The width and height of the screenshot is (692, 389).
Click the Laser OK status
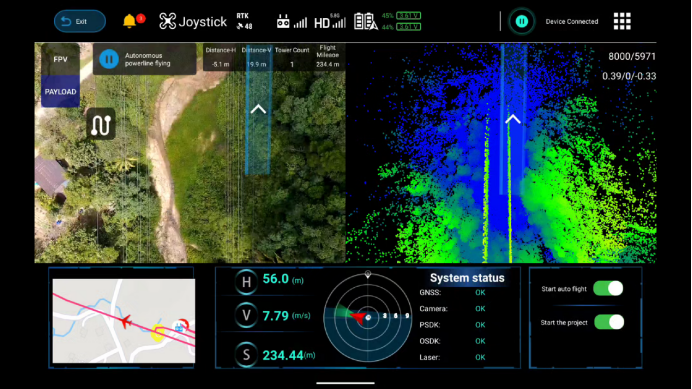click(x=480, y=357)
